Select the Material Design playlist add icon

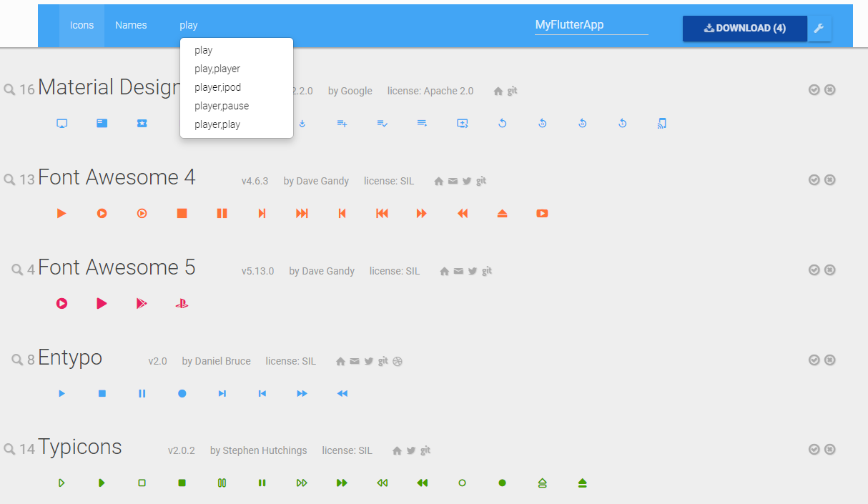342,123
